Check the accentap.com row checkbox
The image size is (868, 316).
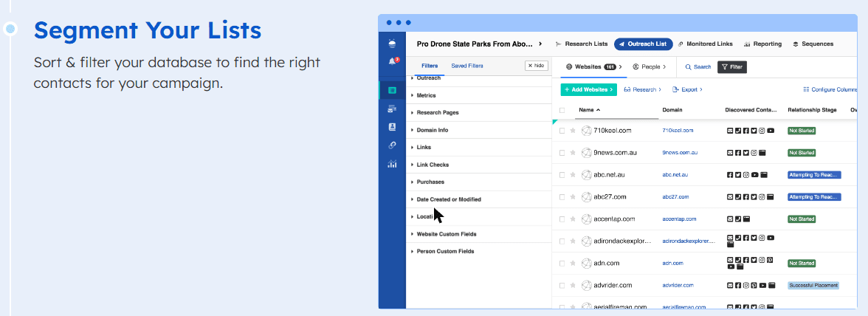point(562,219)
